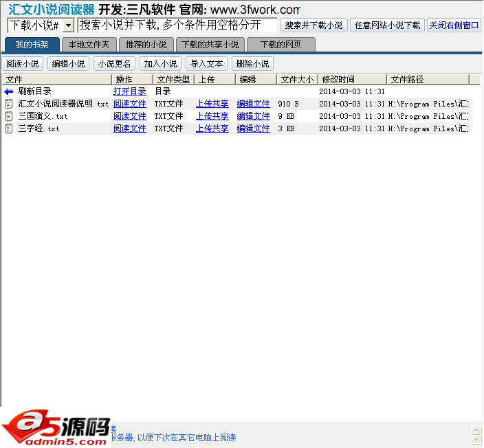Select file name 三国演义.txt
Image resolution: width=484 pixels, height=448 pixels.
43,116
